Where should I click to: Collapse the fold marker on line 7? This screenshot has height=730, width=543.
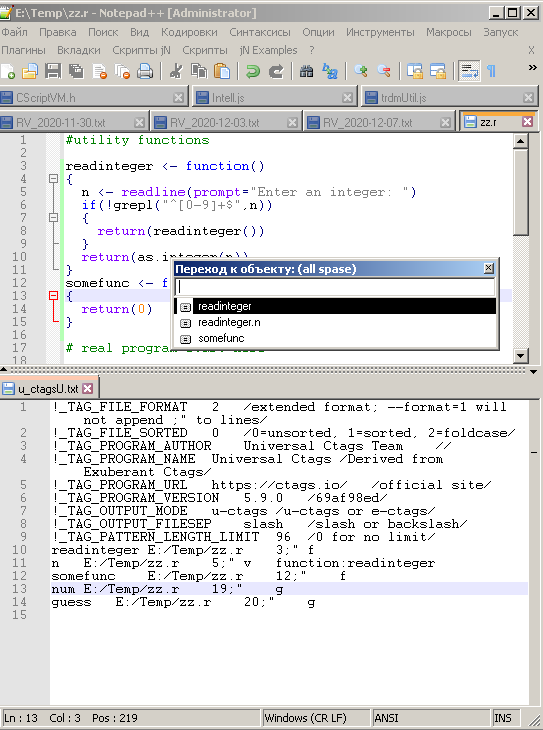54,218
